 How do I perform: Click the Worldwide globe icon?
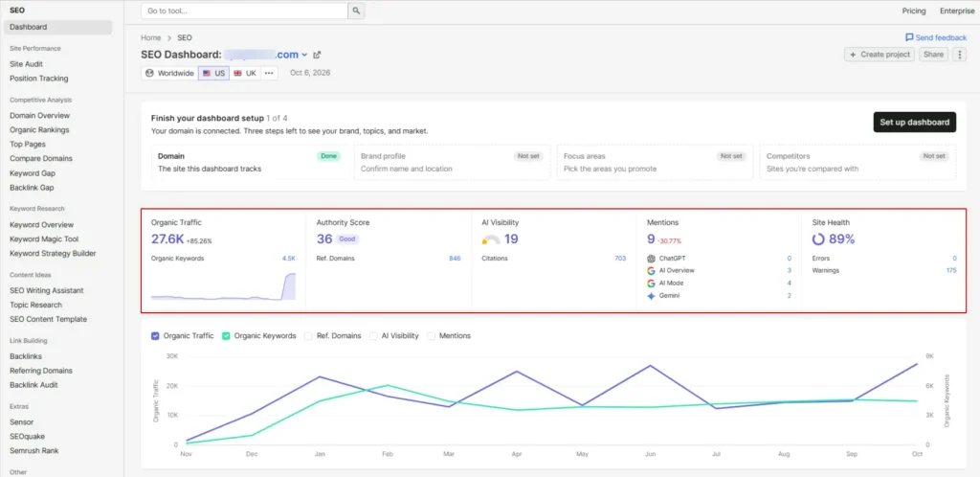(x=149, y=73)
